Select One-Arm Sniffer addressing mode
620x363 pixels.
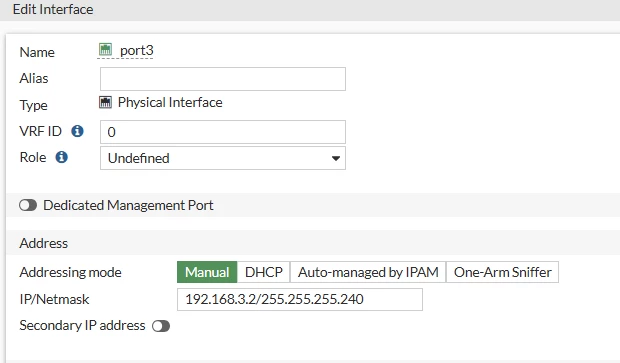(502, 272)
